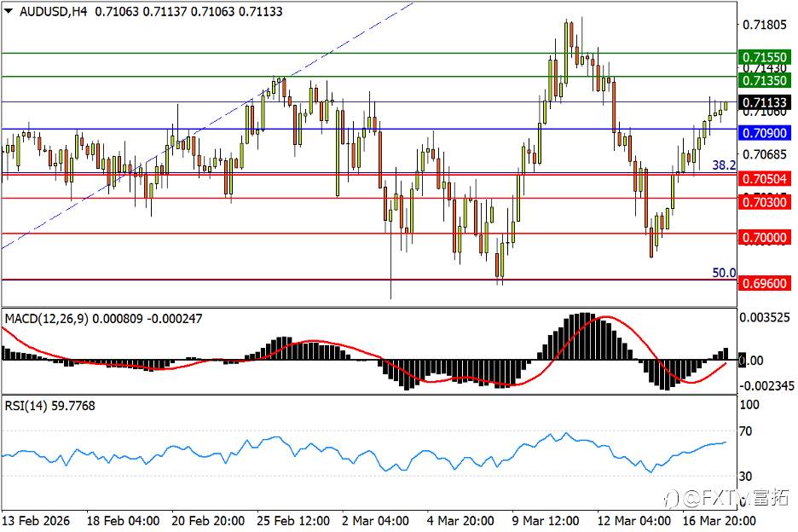798x532 pixels.
Task: Select the green 0.71350 price level label
Action: tap(764, 80)
